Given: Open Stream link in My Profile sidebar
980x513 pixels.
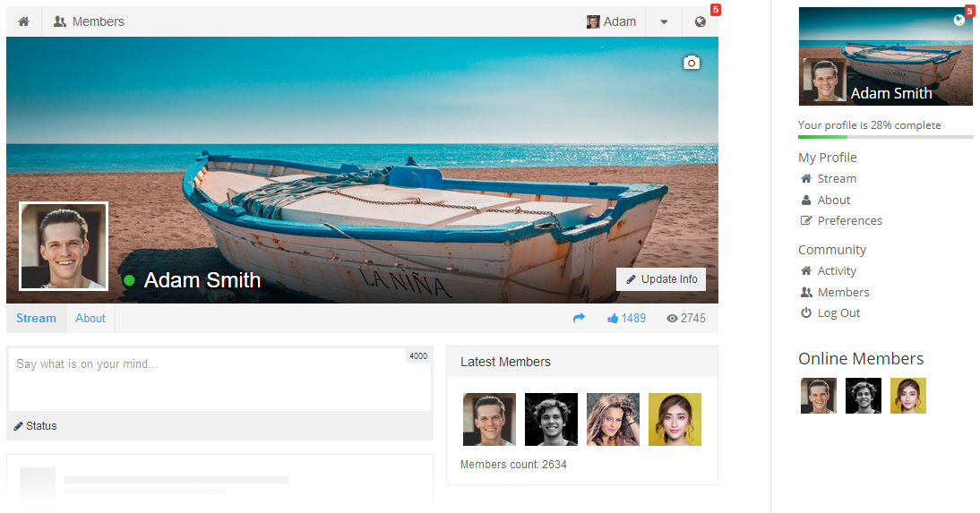Looking at the screenshot, I should (x=837, y=179).
